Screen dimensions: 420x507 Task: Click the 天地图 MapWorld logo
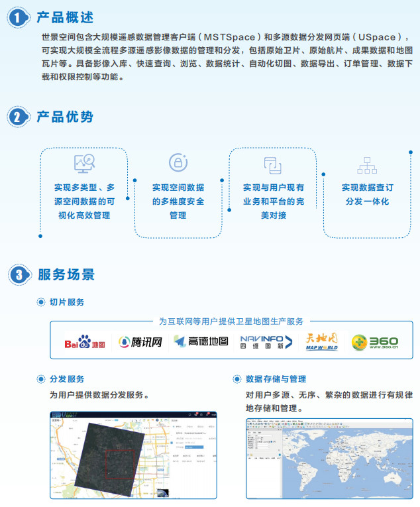click(321, 341)
